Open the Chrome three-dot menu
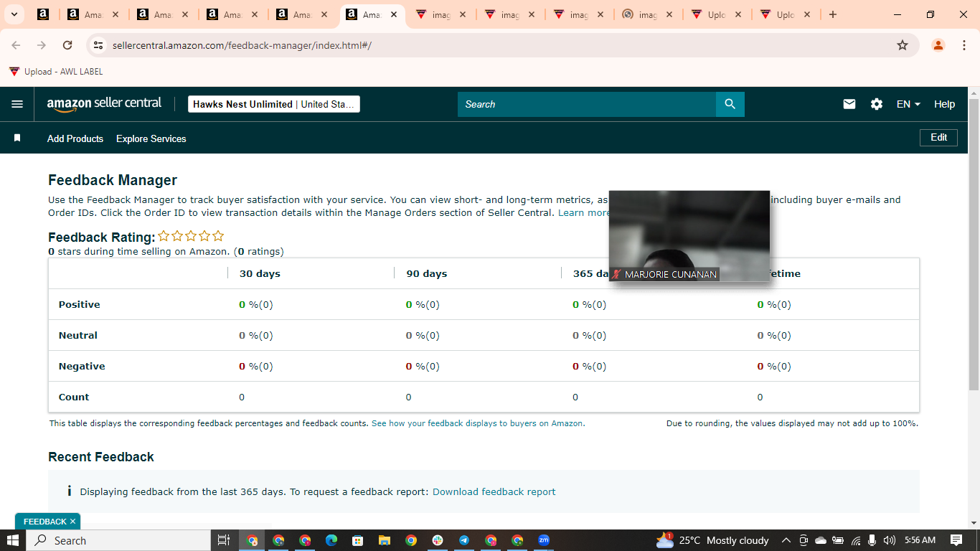The height and width of the screenshot is (551, 980). coord(964,45)
